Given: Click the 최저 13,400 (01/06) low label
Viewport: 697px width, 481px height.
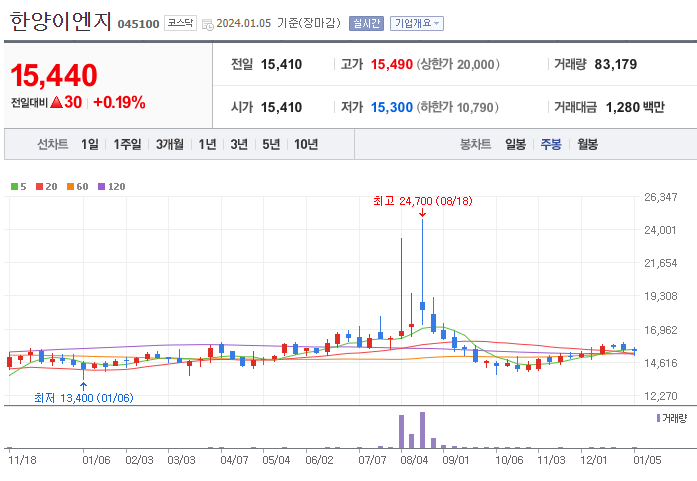Looking at the screenshot, I should click(84, 397).
